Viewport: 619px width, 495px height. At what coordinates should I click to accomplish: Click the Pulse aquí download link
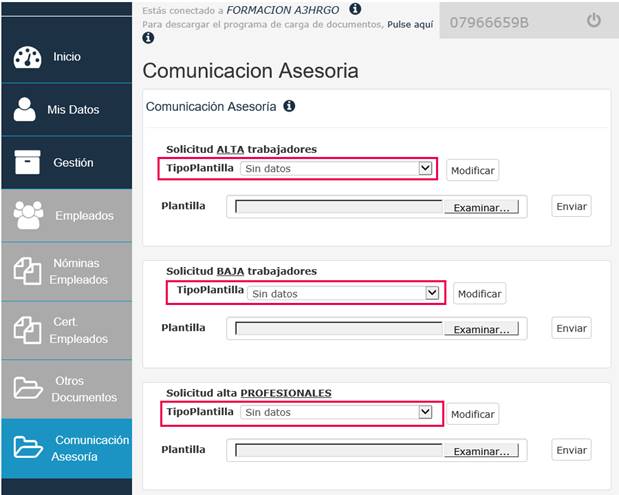coord(410,24)
